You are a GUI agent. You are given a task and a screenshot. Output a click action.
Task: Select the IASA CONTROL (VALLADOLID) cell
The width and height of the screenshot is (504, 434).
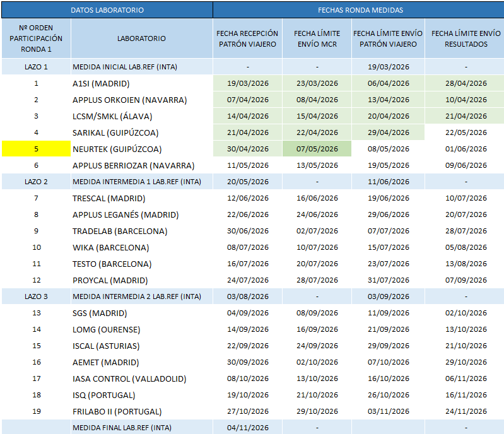[141, 378]
